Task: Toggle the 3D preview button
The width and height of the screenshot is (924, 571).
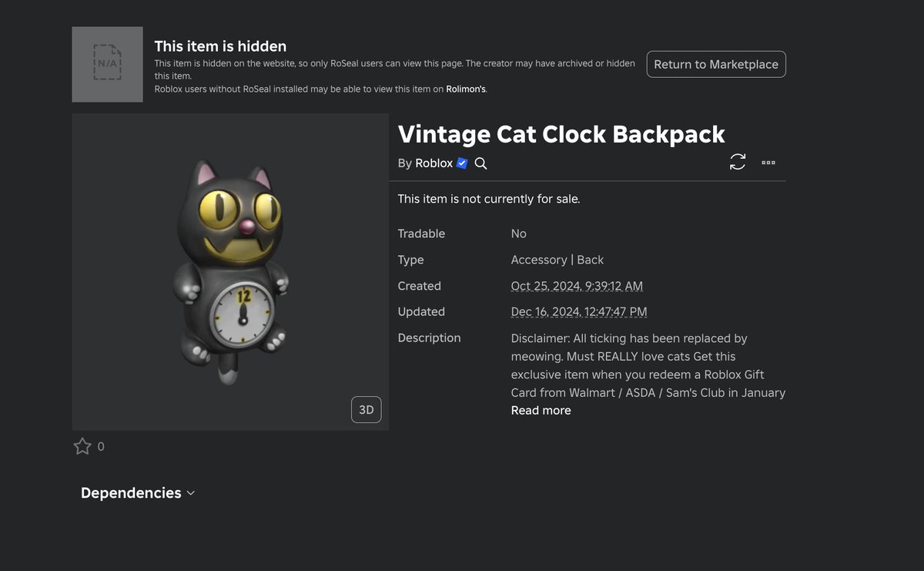Action: click(367, 410)
